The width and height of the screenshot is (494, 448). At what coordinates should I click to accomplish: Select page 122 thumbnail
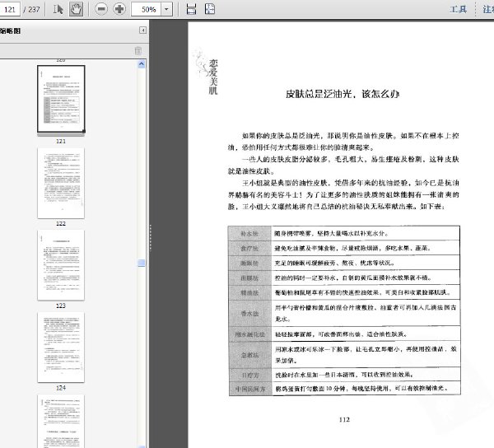coord(61,183)
